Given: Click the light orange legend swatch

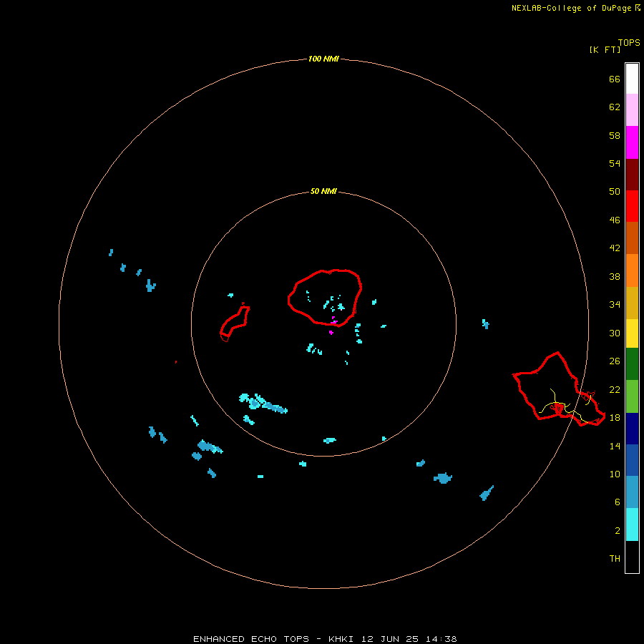Looking at the screenshot, I should [x=632, y=270].
